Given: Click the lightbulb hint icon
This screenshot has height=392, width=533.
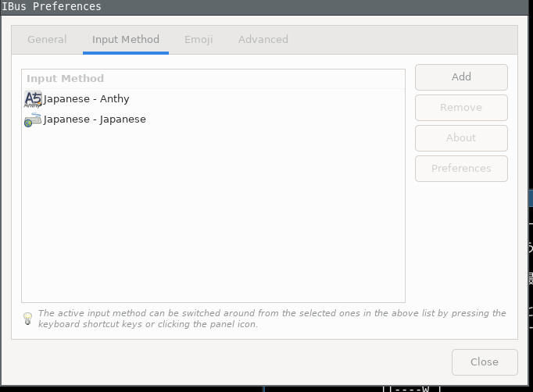Looking at the screenshot, I should point(27,319).
